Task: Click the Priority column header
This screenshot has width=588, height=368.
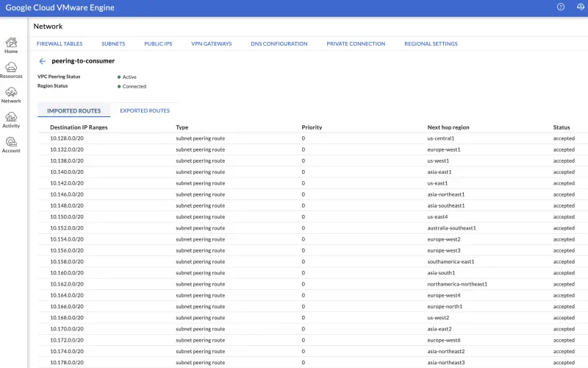Action: tap(312, 127)
